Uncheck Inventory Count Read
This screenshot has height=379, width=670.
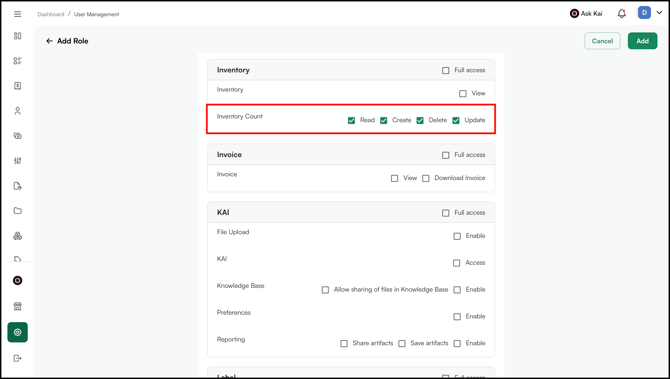351,120
